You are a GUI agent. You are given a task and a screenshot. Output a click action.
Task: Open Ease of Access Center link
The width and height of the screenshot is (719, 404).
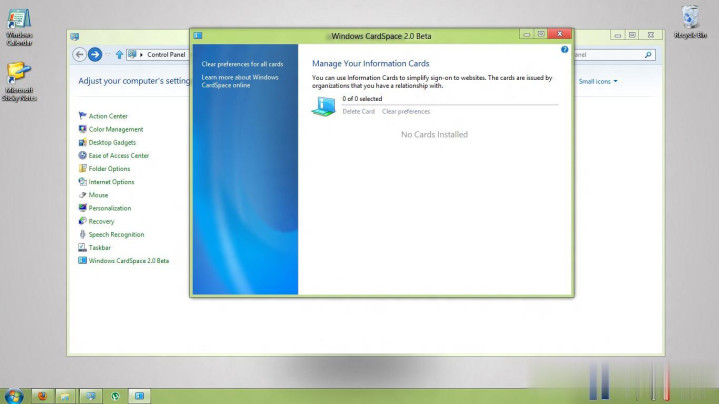(119, 155)
